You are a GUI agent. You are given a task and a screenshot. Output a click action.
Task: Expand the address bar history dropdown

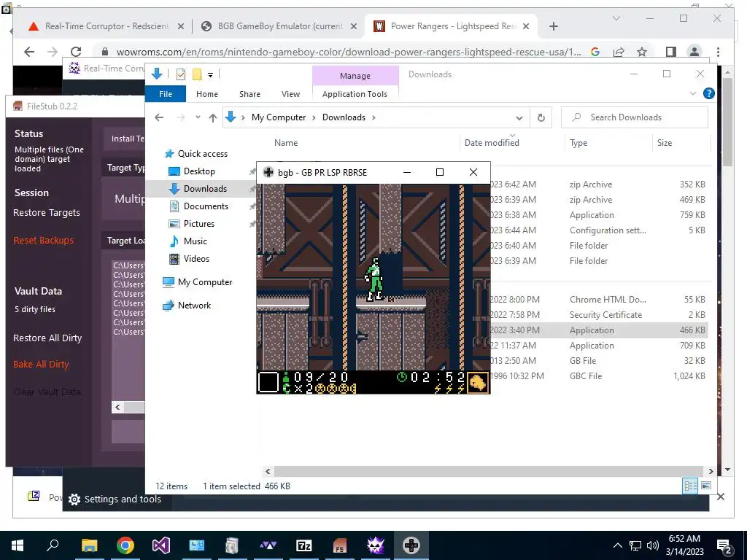(519, 117)
